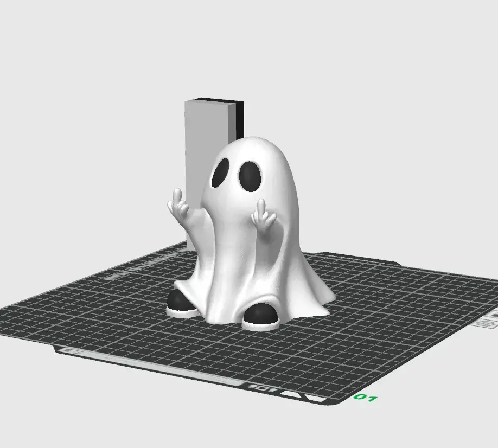Open plate settings hexagon icon at plate edge
498x448 pixels.
coord(487,323)
